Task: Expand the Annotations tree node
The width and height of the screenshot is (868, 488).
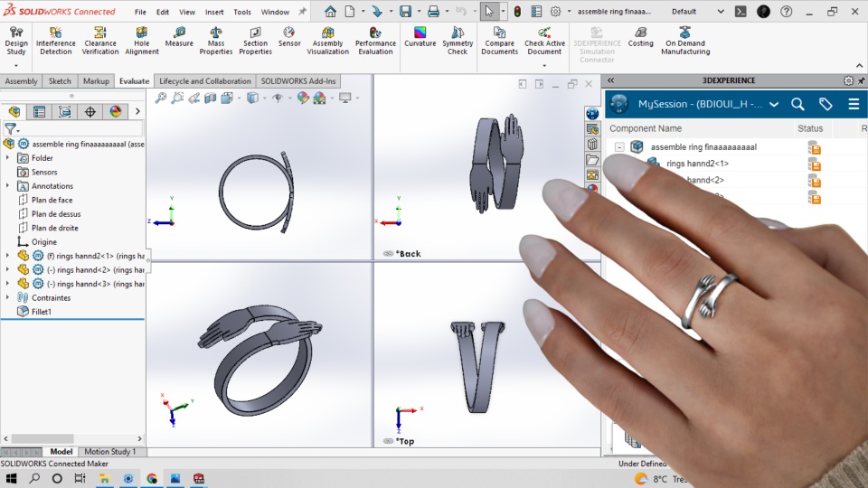Action: coord(7,186)
